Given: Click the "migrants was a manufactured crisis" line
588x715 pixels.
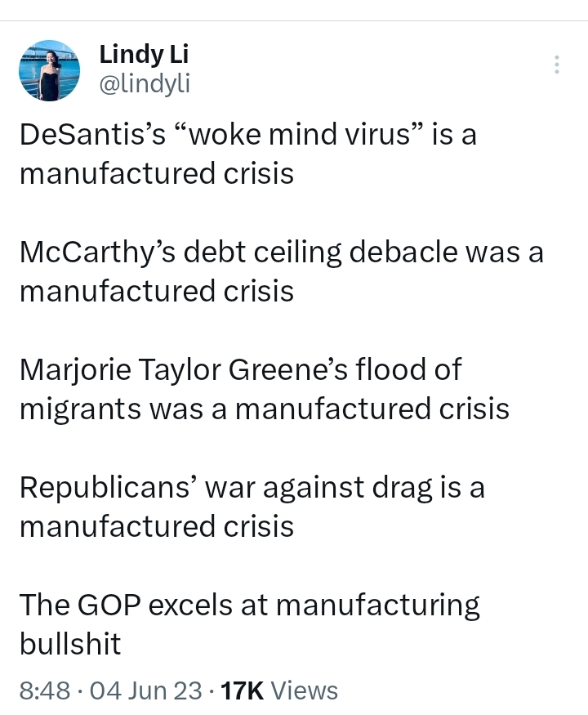Looking at the screenshot, I should click(265, 408).
